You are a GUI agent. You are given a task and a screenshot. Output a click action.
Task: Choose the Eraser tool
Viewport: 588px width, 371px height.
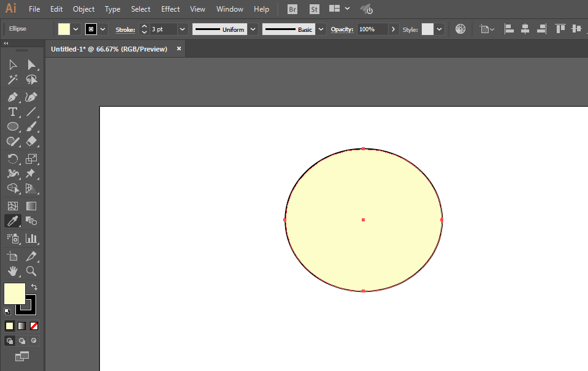coord(31,142)
